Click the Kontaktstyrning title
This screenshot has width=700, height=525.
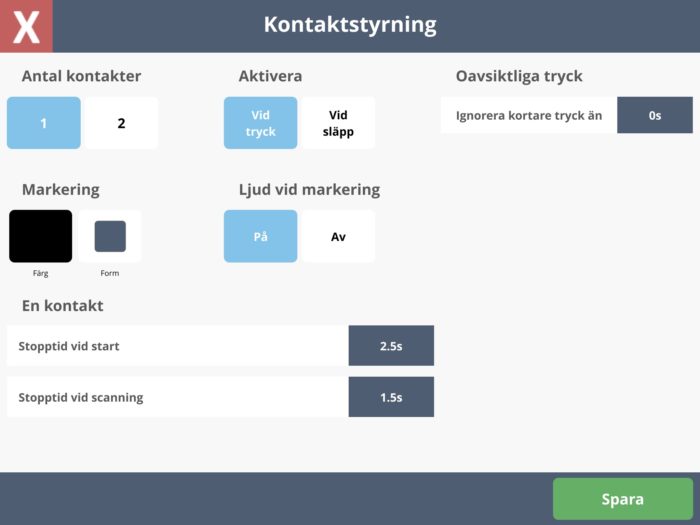[x=350, y=25]
